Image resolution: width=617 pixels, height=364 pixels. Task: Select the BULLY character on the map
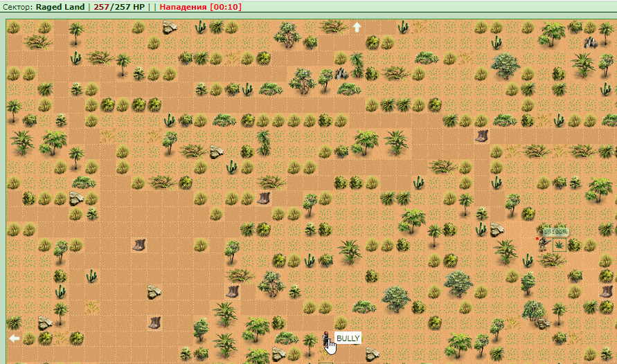[326, 339]
